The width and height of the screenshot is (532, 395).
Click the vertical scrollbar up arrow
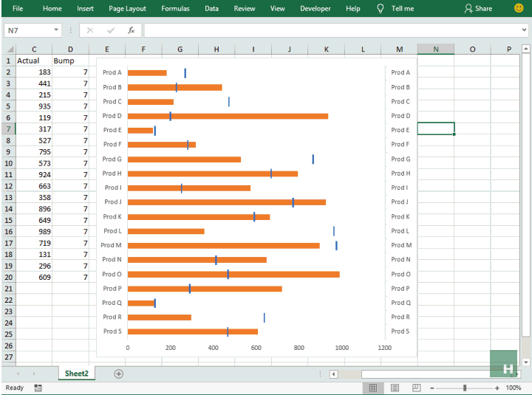(525, 49)
